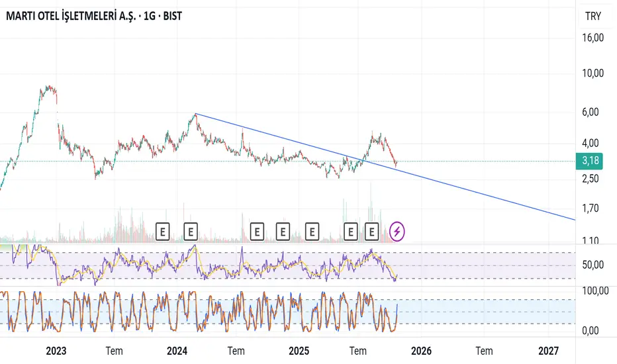Click the 16,00 price scale label
Screen dimensions: 617x364
(593, 38)
